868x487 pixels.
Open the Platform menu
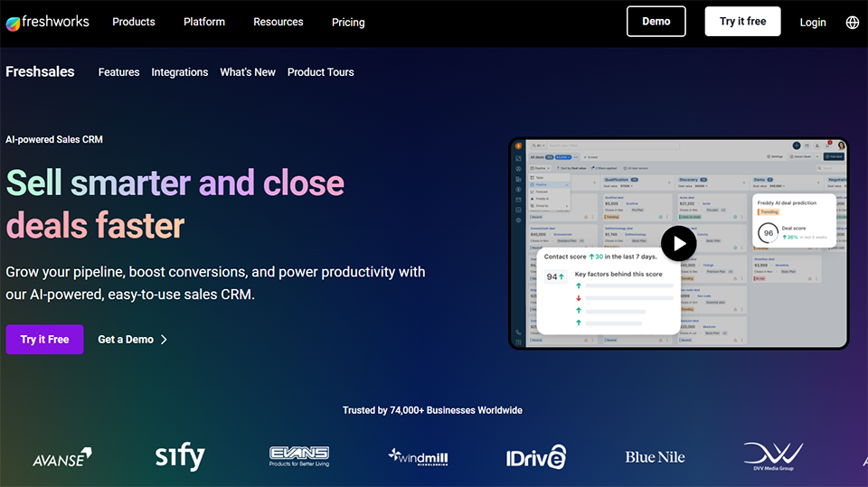204,22
